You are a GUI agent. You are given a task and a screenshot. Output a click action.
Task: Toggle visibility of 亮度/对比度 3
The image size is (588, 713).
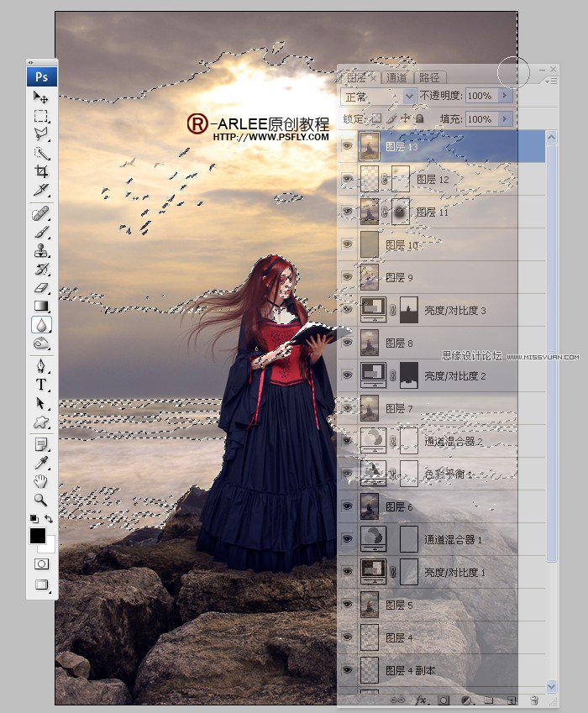pos(348,310)
